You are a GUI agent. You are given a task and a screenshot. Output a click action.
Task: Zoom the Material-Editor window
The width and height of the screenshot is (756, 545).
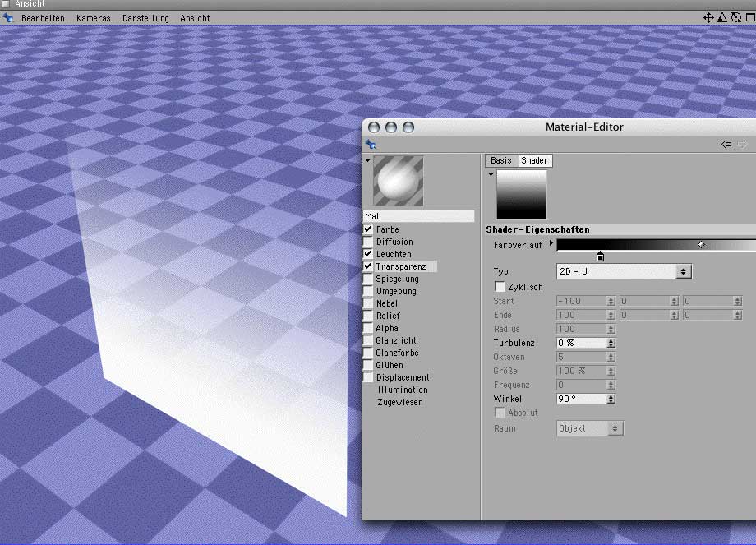click(408, 127)
